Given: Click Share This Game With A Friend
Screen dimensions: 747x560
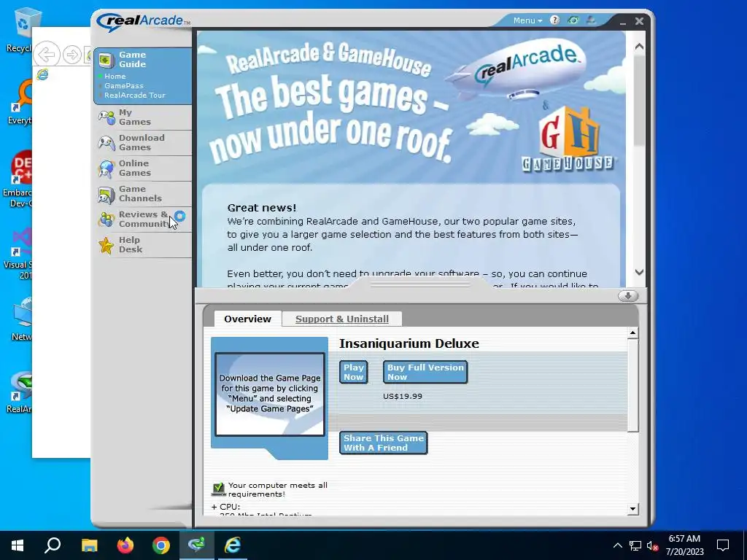Looking at the screenshot, I should pos(384,443).
